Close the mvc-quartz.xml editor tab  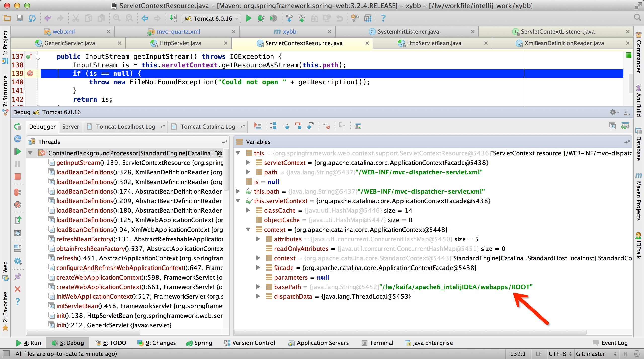pos(234,32)
